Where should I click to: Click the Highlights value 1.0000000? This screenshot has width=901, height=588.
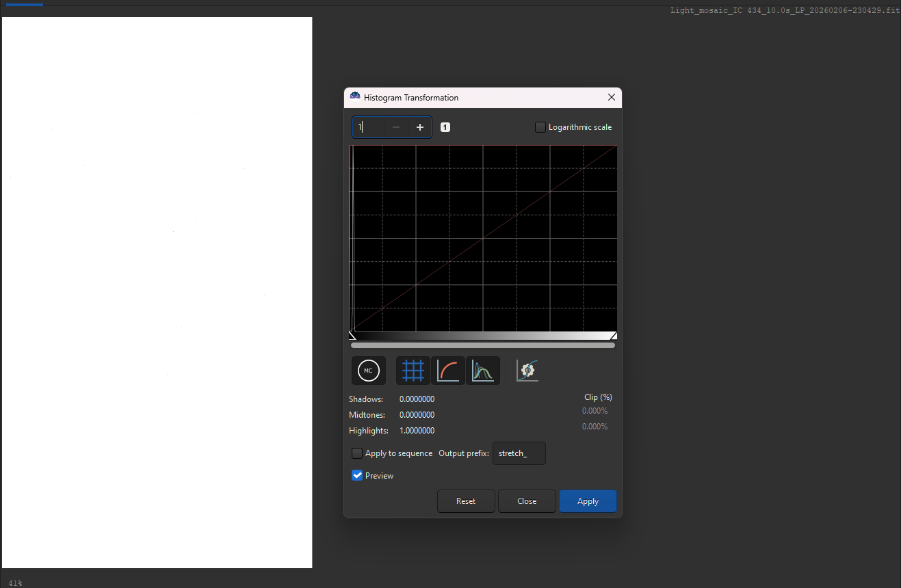pyautogui.click(x=417, y=431)
